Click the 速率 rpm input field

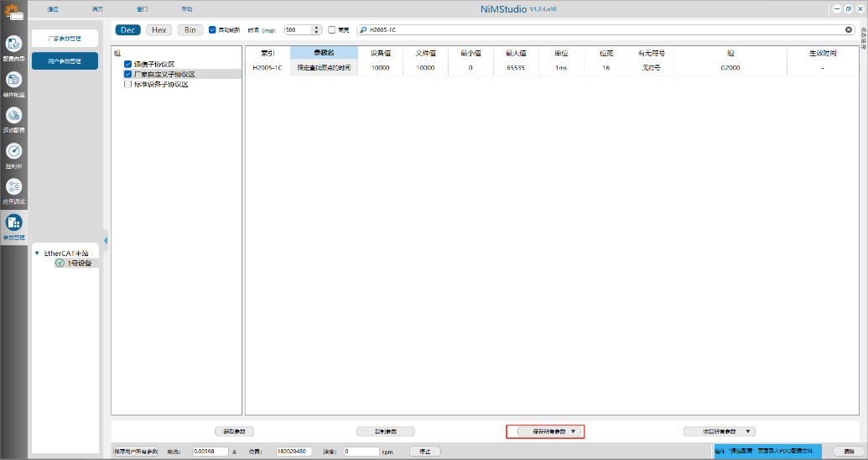[x=361, y=452]
